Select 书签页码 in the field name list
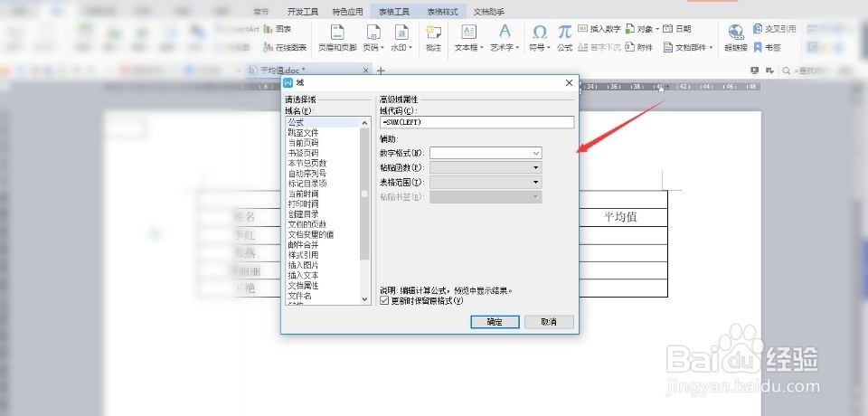 tap(304, 153)
